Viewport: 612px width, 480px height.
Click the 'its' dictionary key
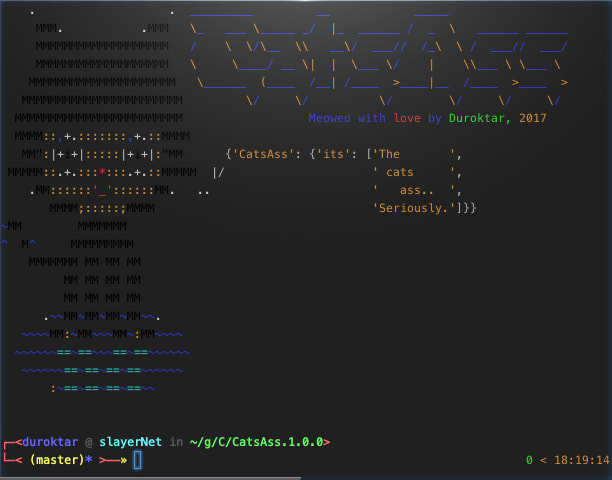click(333, 154)
